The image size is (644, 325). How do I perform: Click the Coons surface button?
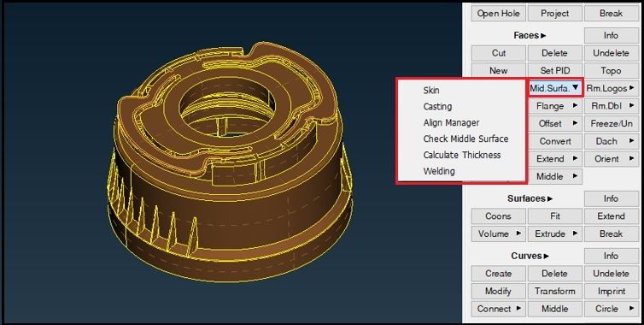[498, 216]
